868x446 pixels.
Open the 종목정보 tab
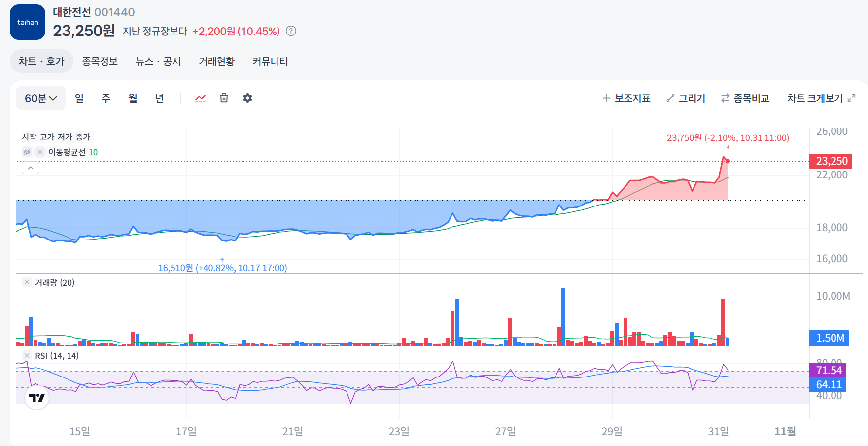[100, 61]
